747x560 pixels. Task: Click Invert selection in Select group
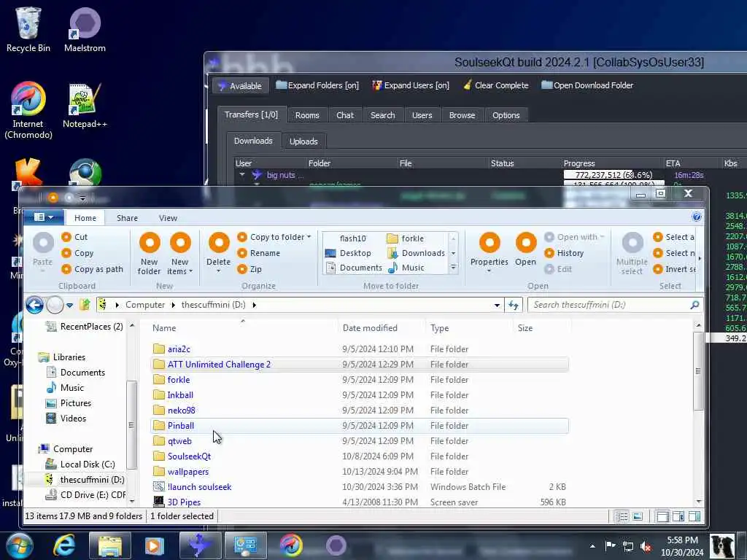[x=675, y=269]
